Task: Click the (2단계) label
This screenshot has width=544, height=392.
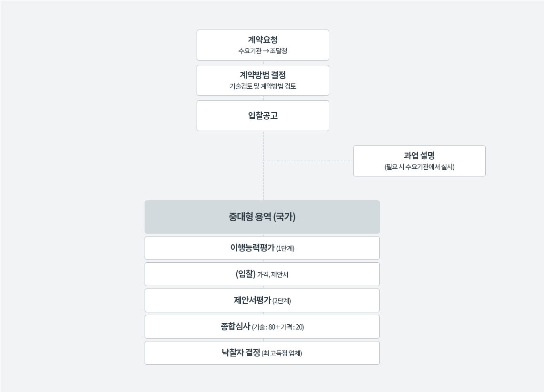Action: point(282,301)
